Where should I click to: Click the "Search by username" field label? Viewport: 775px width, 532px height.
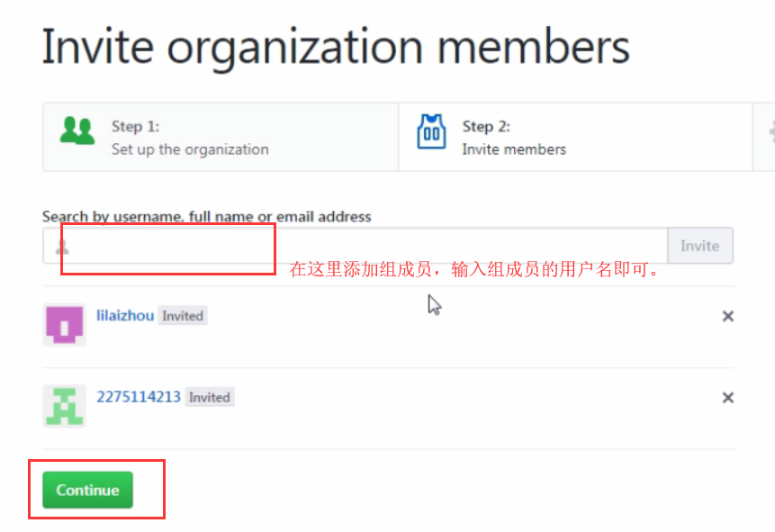206,216
